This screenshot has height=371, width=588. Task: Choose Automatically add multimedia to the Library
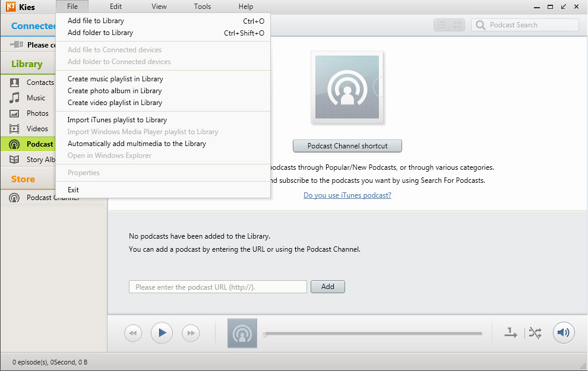click(163, 144)
